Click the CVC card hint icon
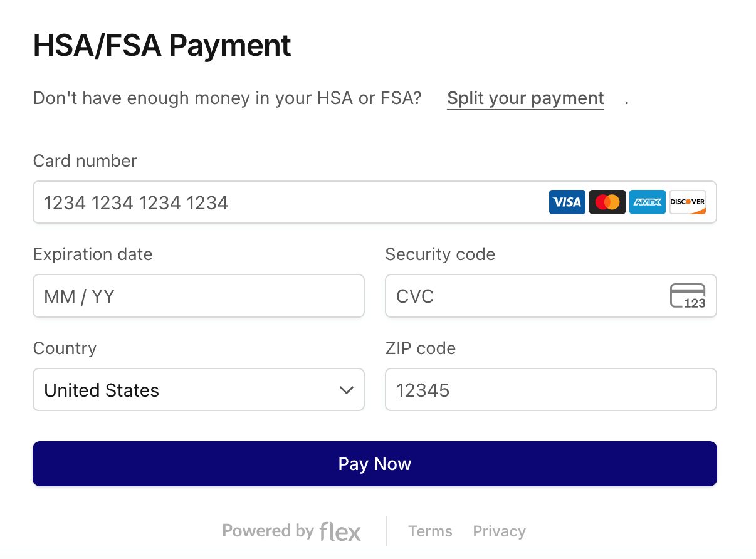 (x=688, y=296)
